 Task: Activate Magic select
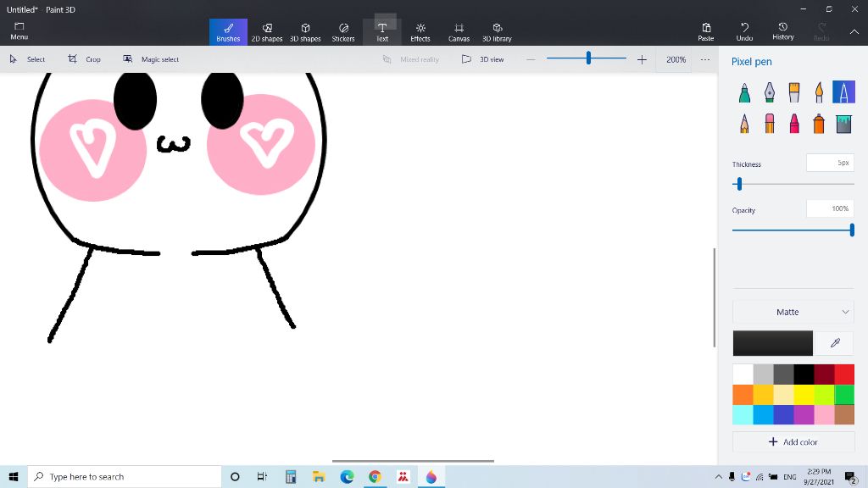(x=151, y=59)
